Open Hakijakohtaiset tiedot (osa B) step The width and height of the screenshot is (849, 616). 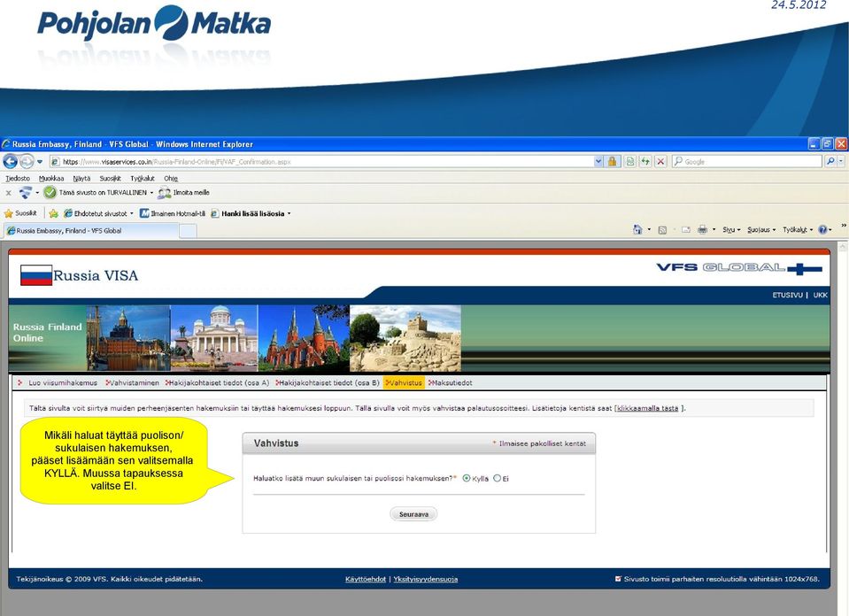[x=329, y=382]
